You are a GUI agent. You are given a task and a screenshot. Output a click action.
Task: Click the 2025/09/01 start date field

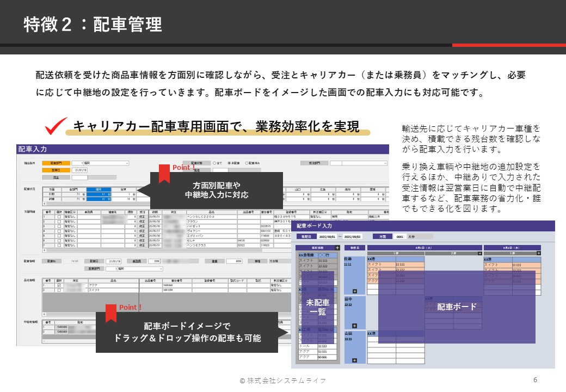point(327,237)
